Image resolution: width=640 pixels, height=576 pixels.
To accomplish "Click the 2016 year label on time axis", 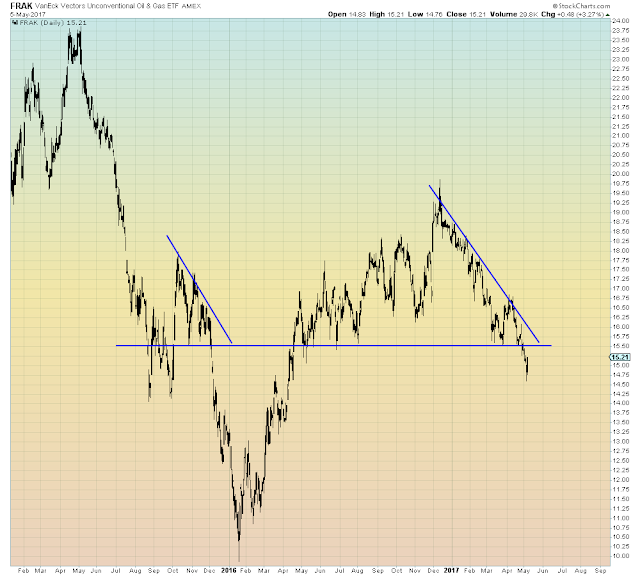I will 229,571.
